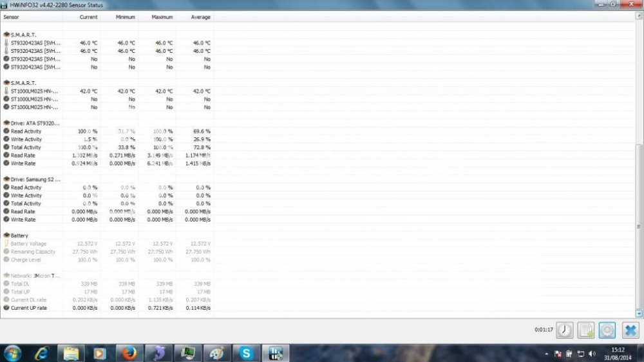Show hidden system tray icons arrow
The width and height of the screenshot is (644, 362).
(547, 354)
